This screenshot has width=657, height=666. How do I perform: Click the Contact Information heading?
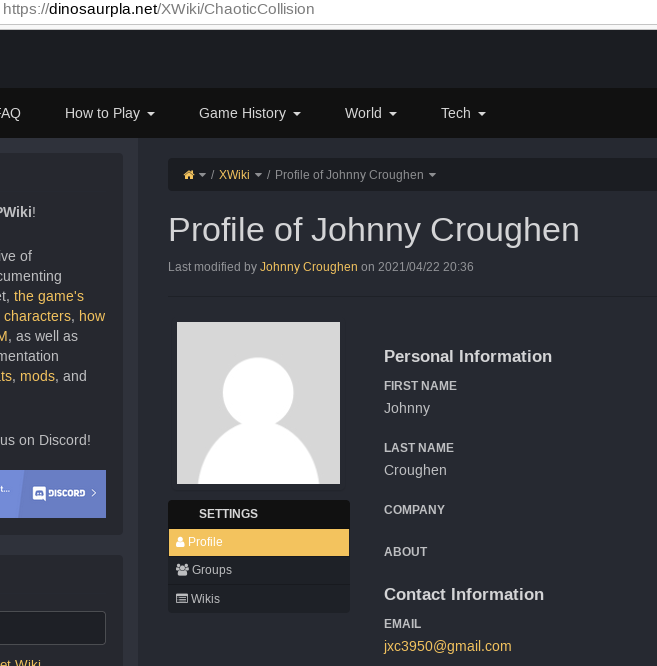(x=464, y=594)
